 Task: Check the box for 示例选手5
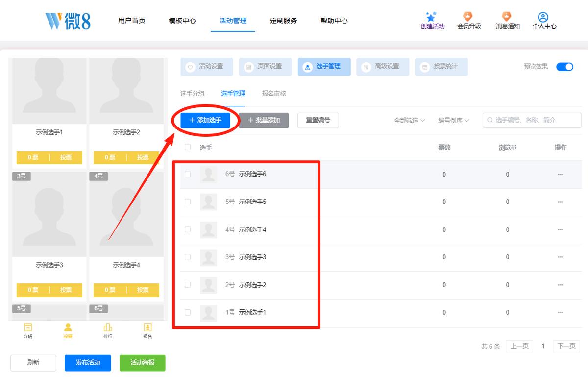pyautogui.click(x=188, y=202)
